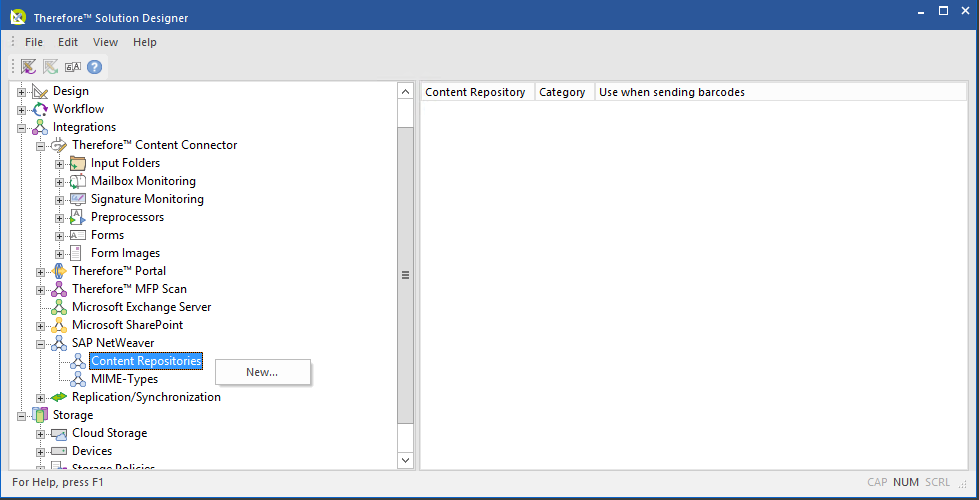
Task: Click the Workflow node icon
Action: point(40,109)
